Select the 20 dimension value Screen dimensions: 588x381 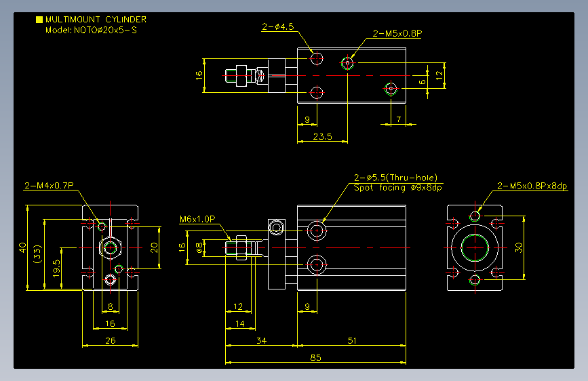[154, 247]
